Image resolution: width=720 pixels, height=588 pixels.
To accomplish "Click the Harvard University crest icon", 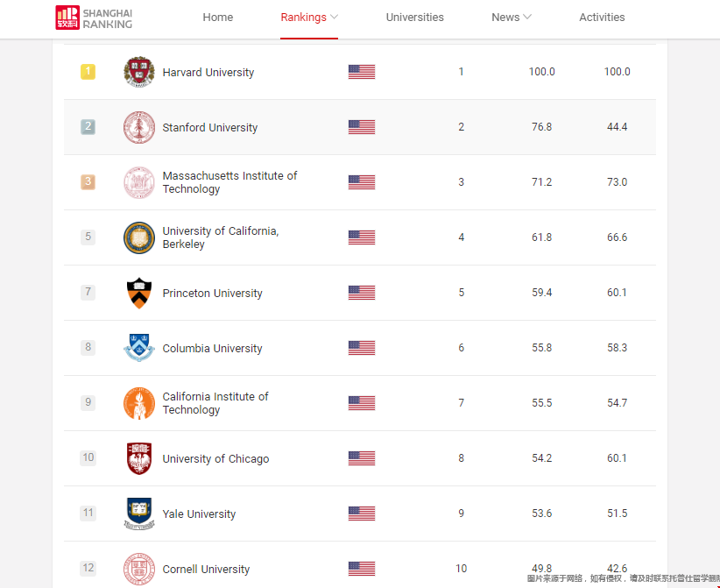I will click(x=138, y=72).
